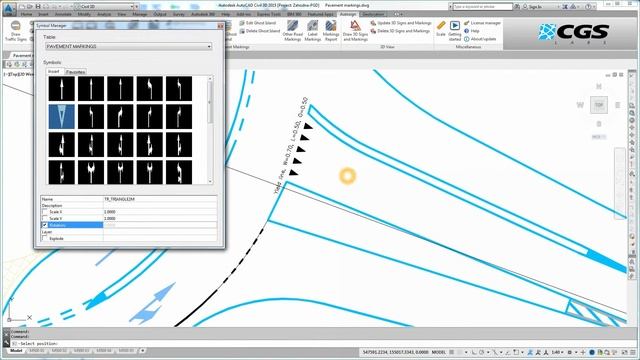Image resolution: width=640 pixels, height=360 pixels.
Task: Click Draw 3D Signs and Markings icon
Action: [355, 26]
